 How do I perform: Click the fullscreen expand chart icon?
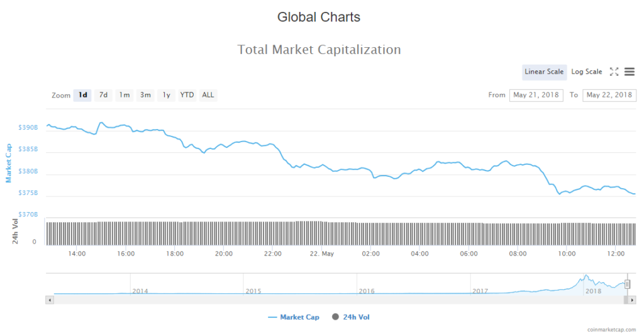click(614, 72)
